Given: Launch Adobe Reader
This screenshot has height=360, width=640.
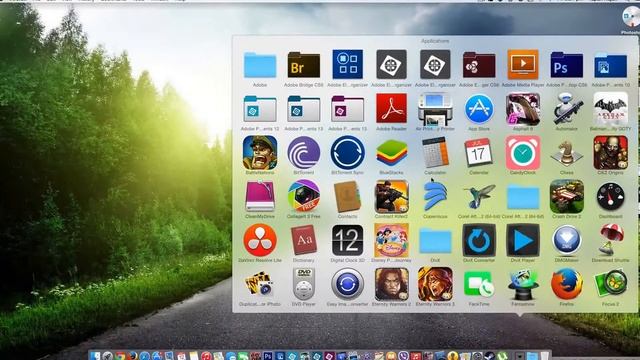Looking at the screenshot, I should pos(391,108).
